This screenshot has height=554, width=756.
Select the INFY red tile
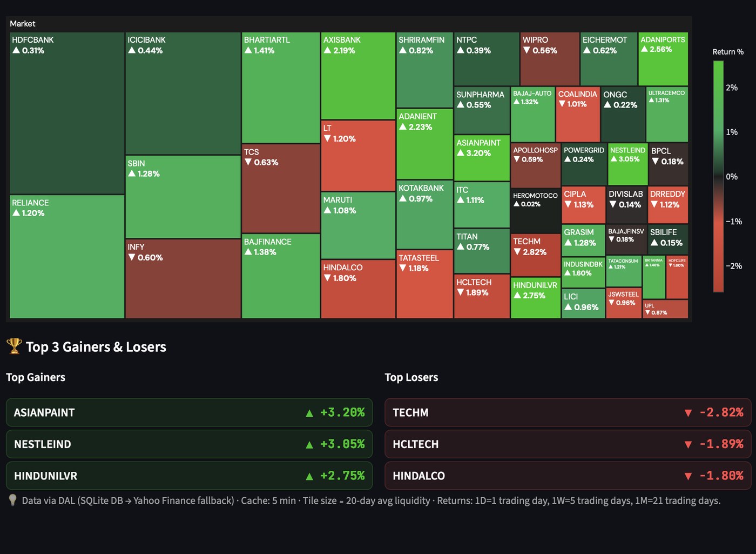(x=183, y=279)
